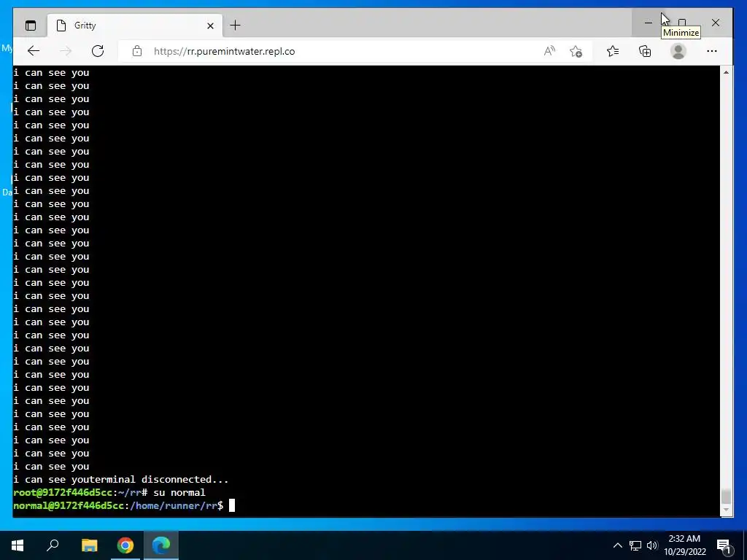Close the Gritty tab
This screenshot has height=560, width=747.
210,26
